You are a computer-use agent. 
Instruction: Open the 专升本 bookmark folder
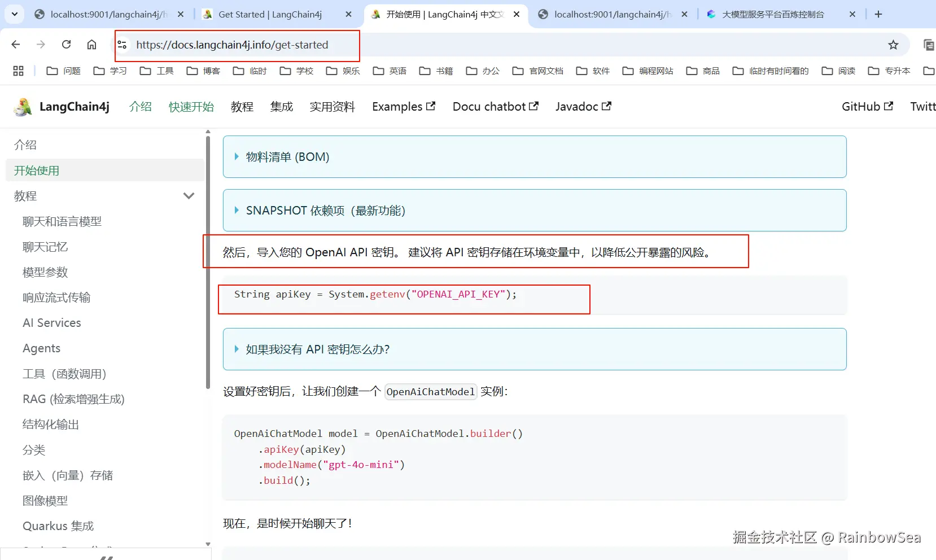point(889,71)
